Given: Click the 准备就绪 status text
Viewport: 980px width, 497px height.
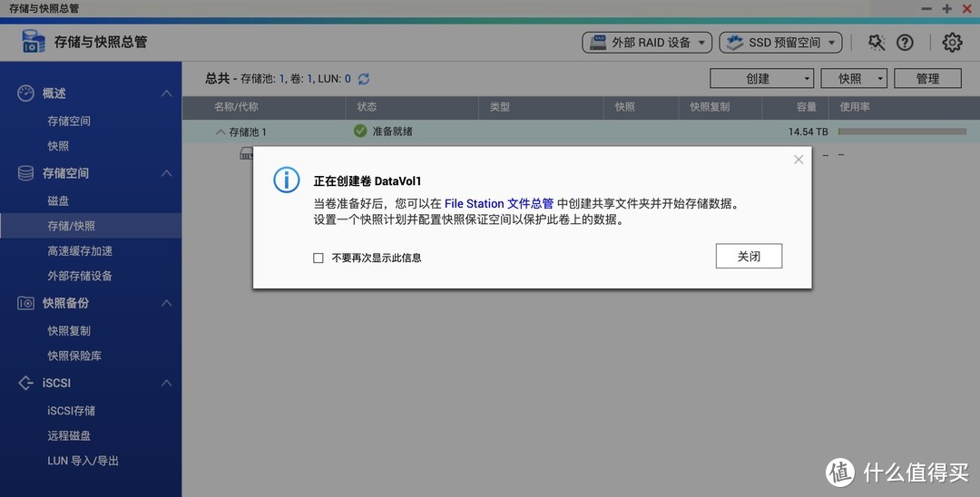Looking at the screenshot, I should point(393,132).
